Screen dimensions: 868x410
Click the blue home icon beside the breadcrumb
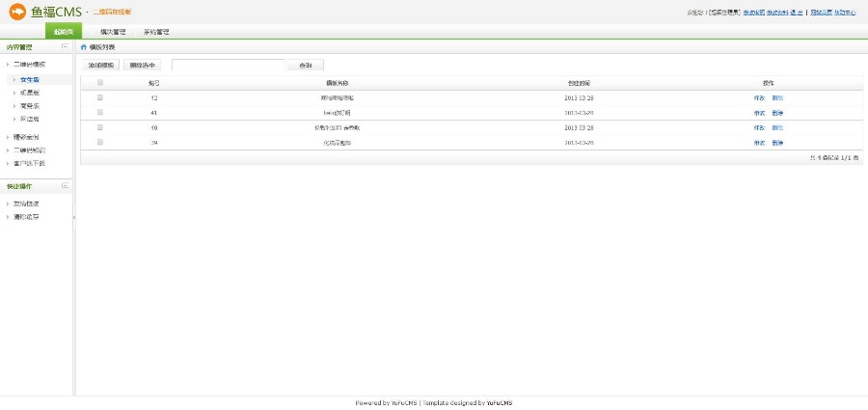[x=84, y=47]
